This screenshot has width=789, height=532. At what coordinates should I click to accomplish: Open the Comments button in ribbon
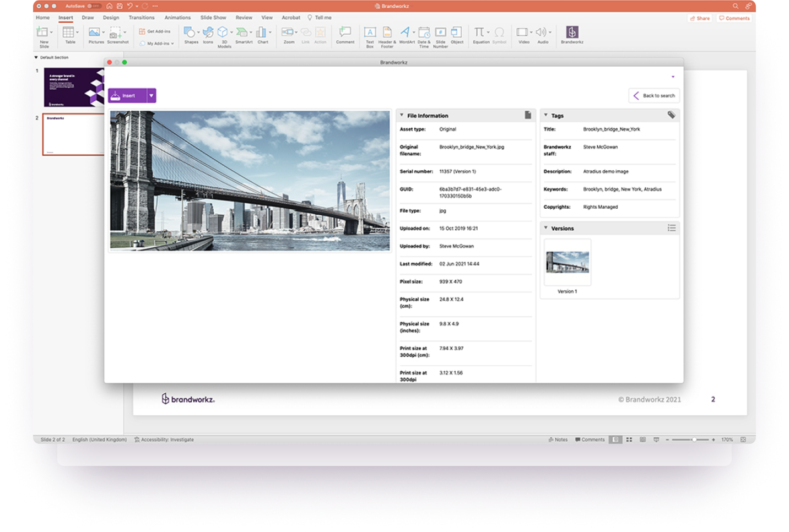coord(734,18)
